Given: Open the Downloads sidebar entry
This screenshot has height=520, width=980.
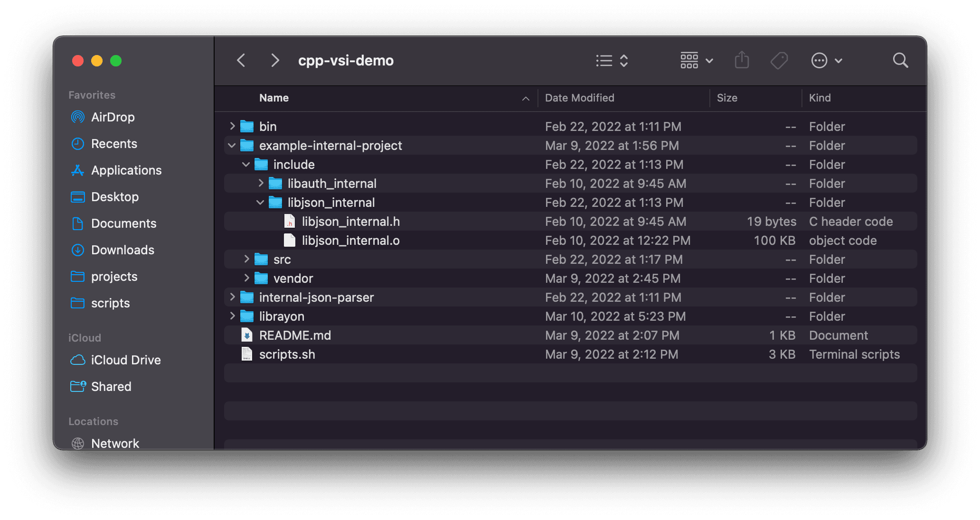Looking at the screenshot, I should tap(122, 250).
